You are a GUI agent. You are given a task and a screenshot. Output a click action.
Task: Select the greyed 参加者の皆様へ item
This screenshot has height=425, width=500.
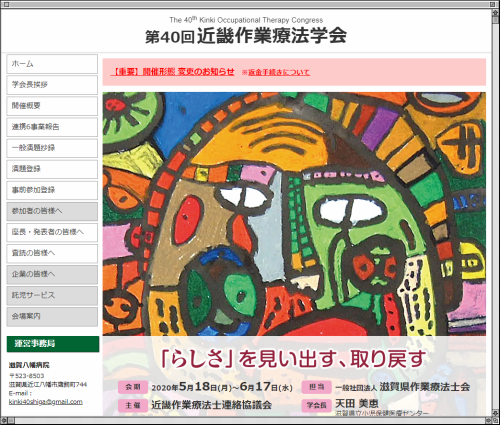52,211
